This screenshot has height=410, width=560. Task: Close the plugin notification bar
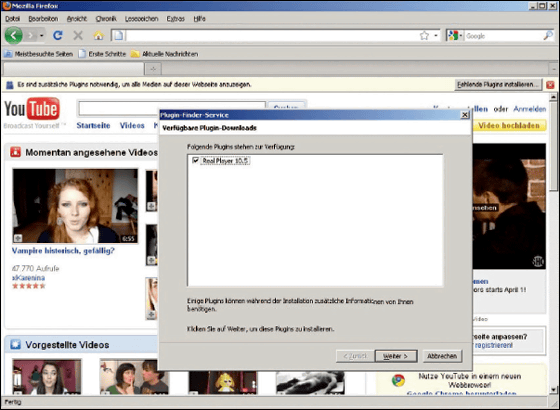coord(550,85)
